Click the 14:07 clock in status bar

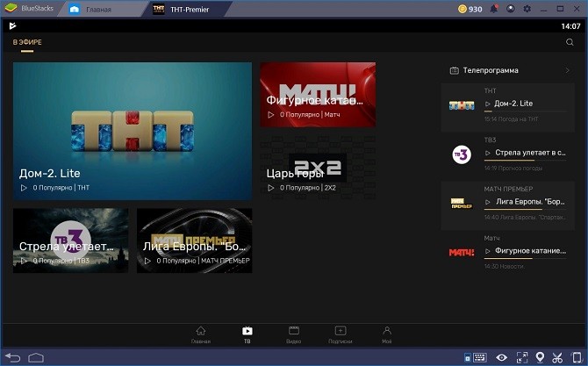click(x=570, y=26)
